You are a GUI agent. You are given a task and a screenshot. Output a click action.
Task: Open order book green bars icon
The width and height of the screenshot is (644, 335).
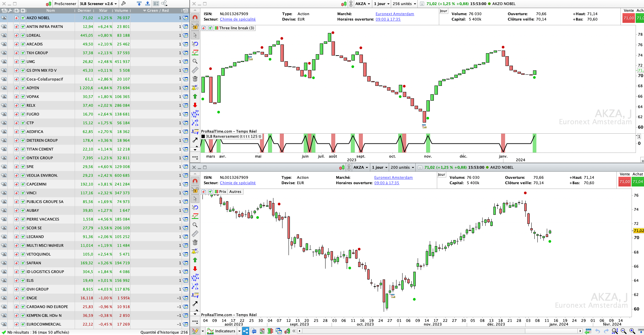[x=270, y=331]
